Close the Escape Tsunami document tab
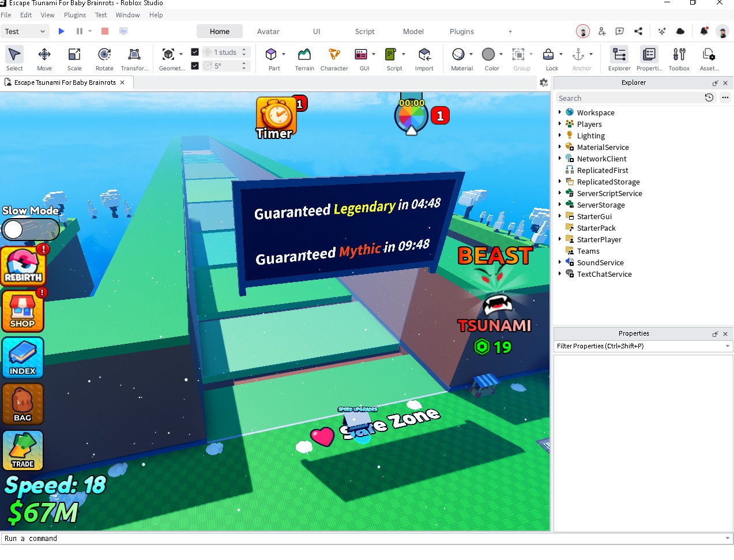 coord(122,82)
